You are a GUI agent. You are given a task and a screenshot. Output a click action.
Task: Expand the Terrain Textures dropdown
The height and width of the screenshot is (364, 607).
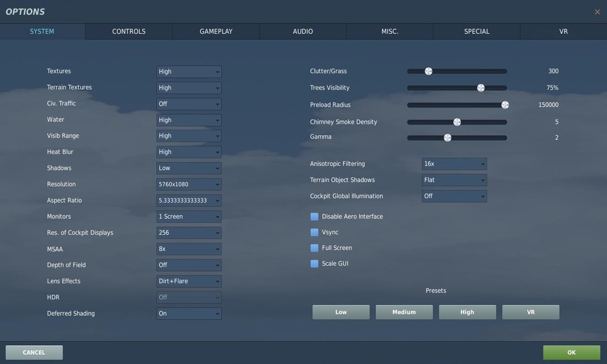pyautogui.click(x=189, y=88)
